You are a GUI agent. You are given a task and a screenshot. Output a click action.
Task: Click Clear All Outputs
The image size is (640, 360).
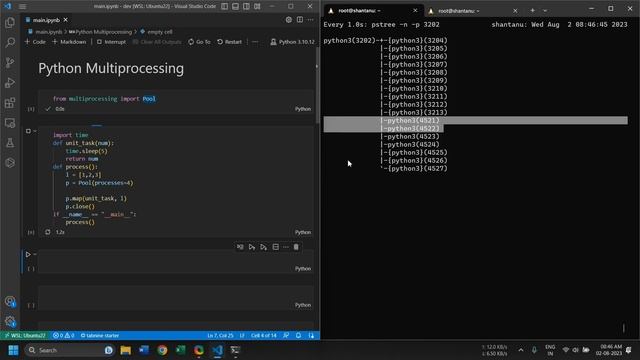tap(157, 42)
